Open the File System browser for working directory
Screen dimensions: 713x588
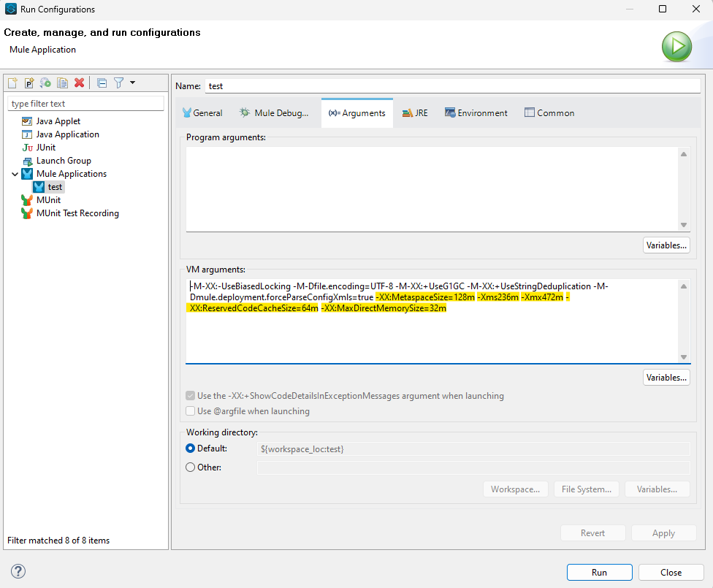(586, 489)
